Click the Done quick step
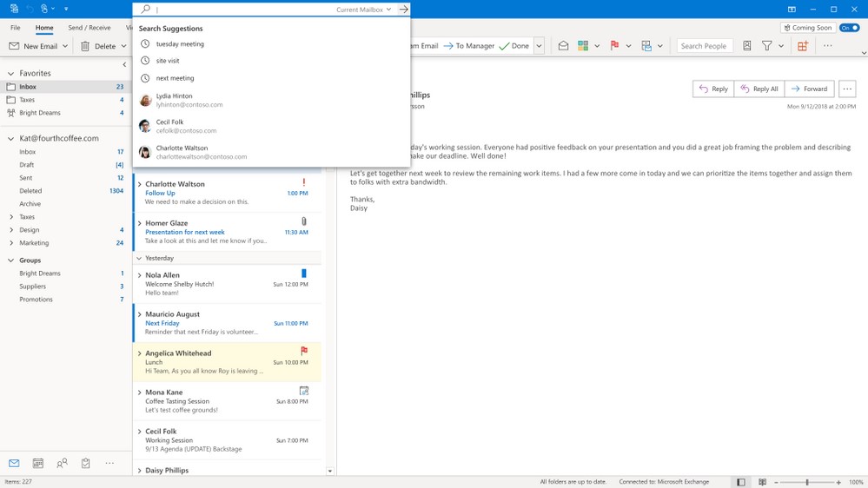The width and height of the screenshot is (868, 488). click(x=514, y=46)
